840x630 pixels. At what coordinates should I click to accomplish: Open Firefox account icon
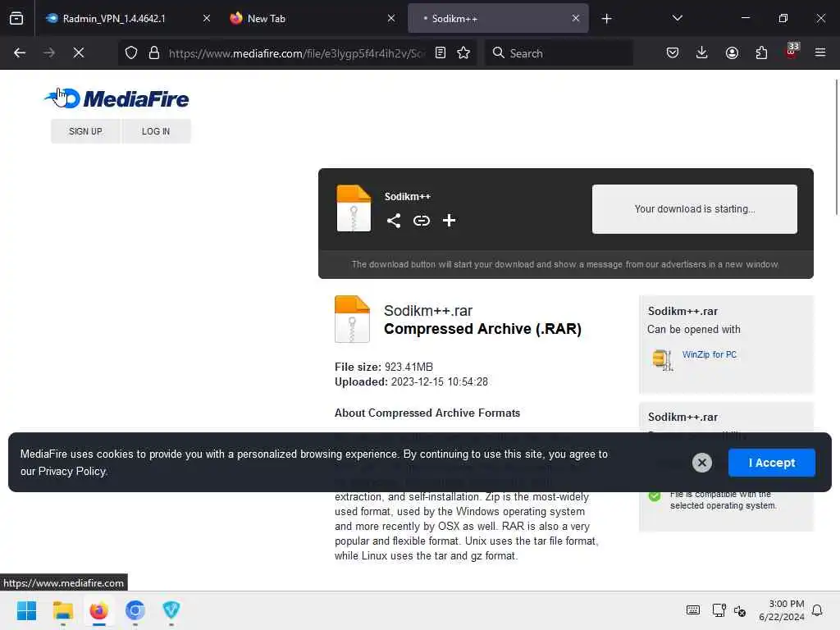[x=732, y=52]
